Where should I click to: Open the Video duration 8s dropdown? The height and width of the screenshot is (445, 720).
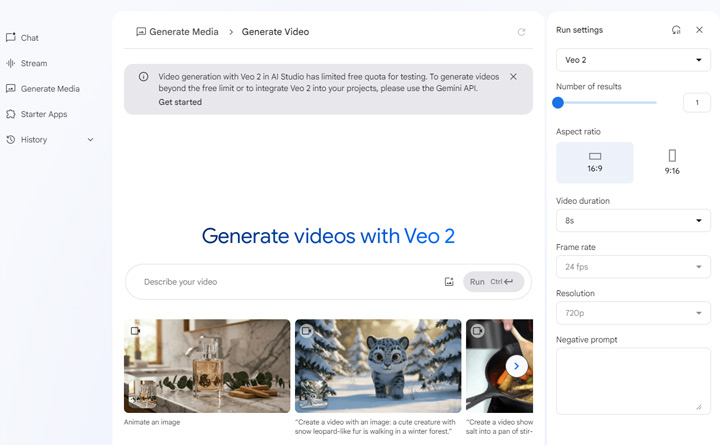pos(633,220)
